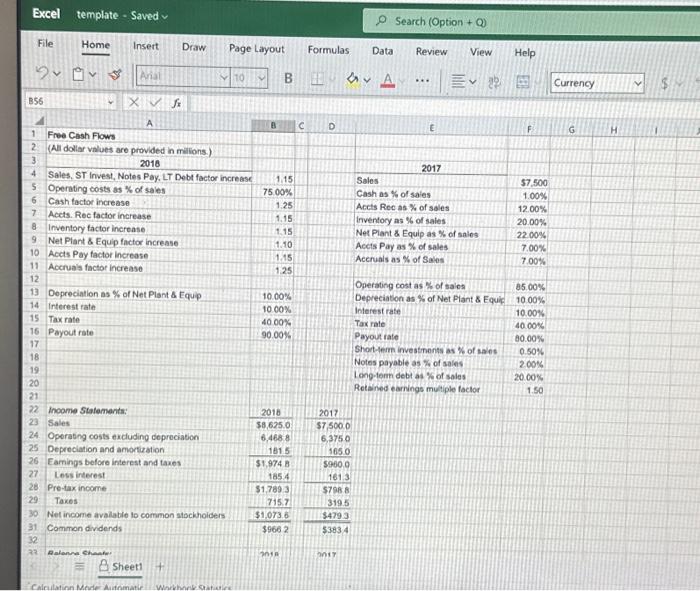Toggle Bold formatting button
This screenshot has height=591, width=700.
click(288, 79)
